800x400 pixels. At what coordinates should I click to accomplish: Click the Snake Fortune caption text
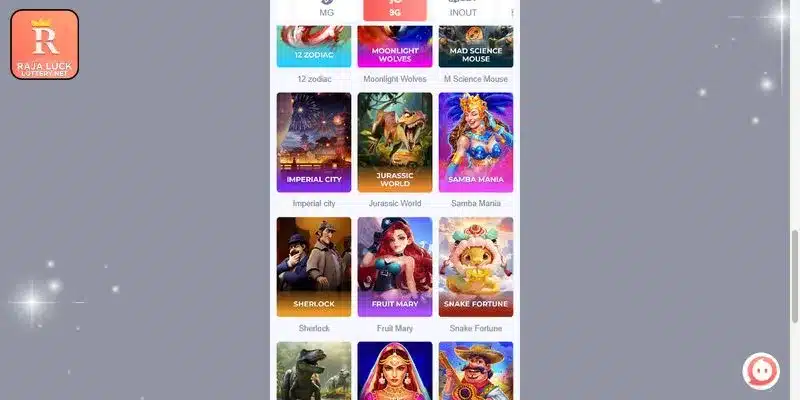pos(476,328)
